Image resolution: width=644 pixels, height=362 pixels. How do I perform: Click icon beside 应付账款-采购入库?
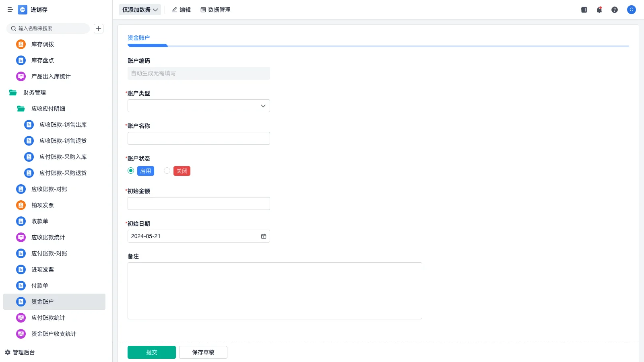(29, 157)
